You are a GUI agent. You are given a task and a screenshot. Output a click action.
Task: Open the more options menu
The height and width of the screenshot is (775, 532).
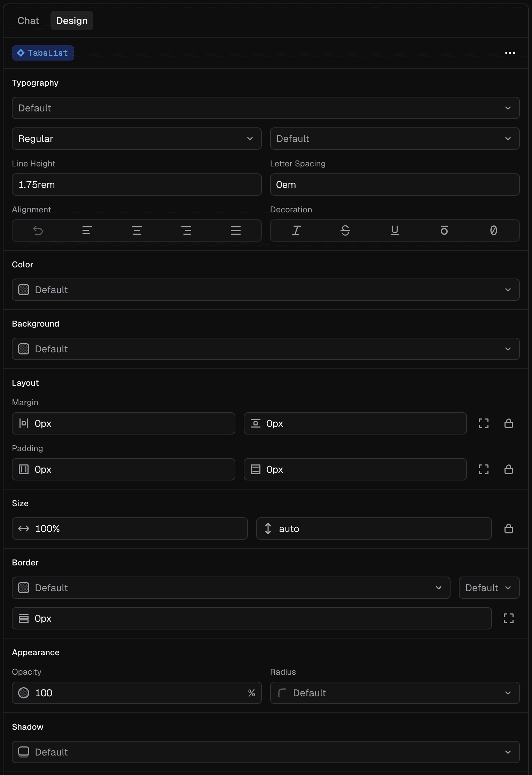pyautogui.click(x=510, y=53)
